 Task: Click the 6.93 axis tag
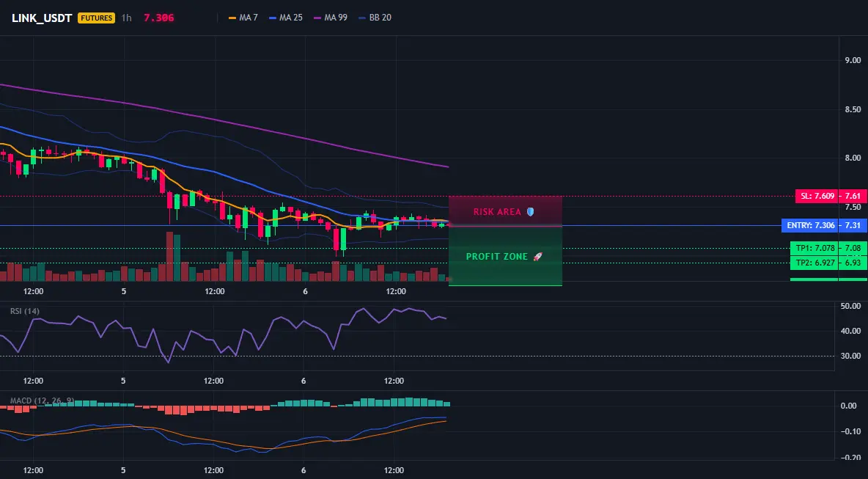(x=853, y=263)
